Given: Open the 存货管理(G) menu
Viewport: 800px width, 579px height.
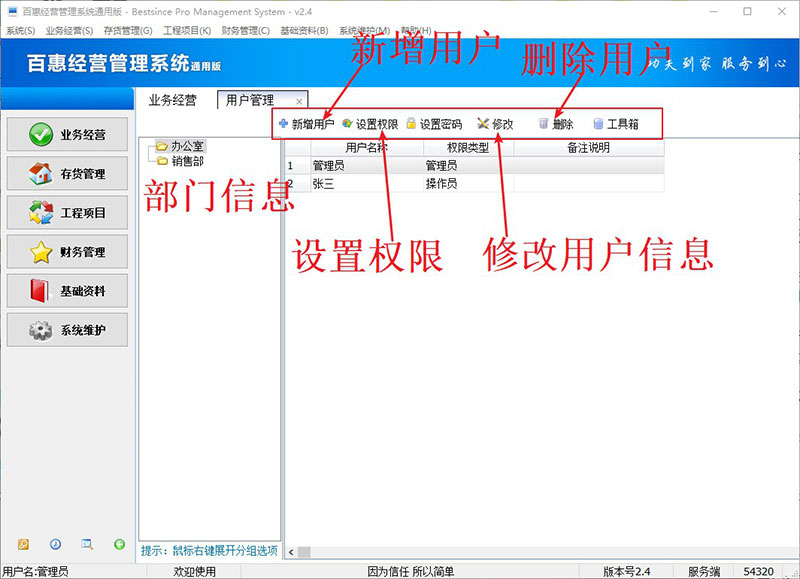Looking at the screenshot, I should pos(128,31).
